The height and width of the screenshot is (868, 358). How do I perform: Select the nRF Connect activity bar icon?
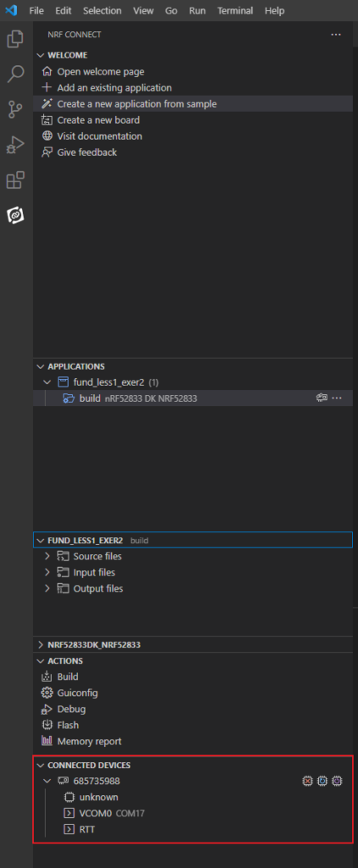click(15, 215)
